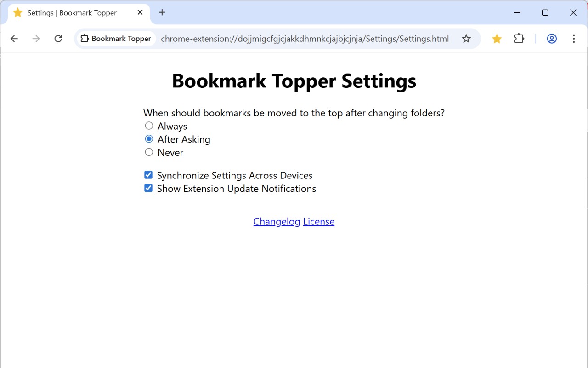The height and width of the screenshot is (368, 588).
Task: Click the Bookmark Topper site info chip
Action: click(116, 39)
